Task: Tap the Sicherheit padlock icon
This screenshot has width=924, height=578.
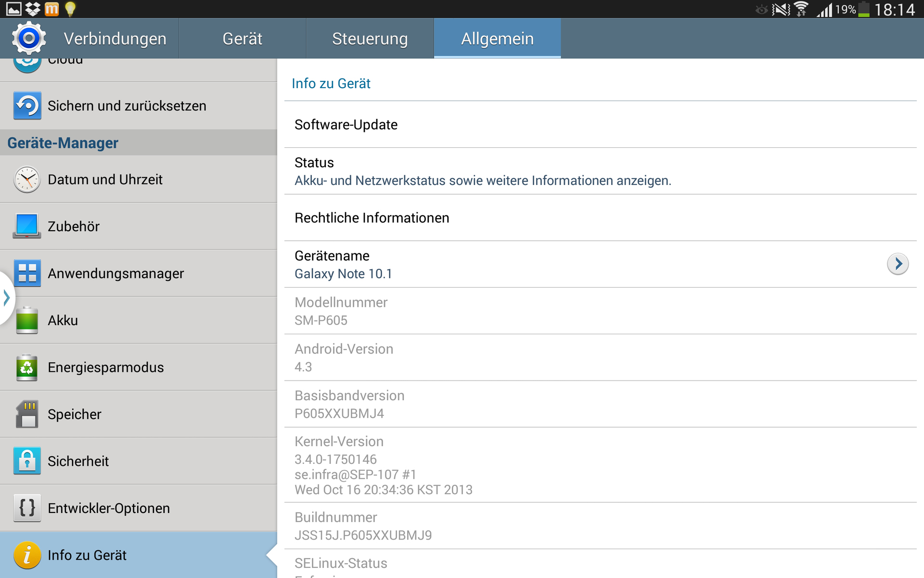Action: pos(27,461)
